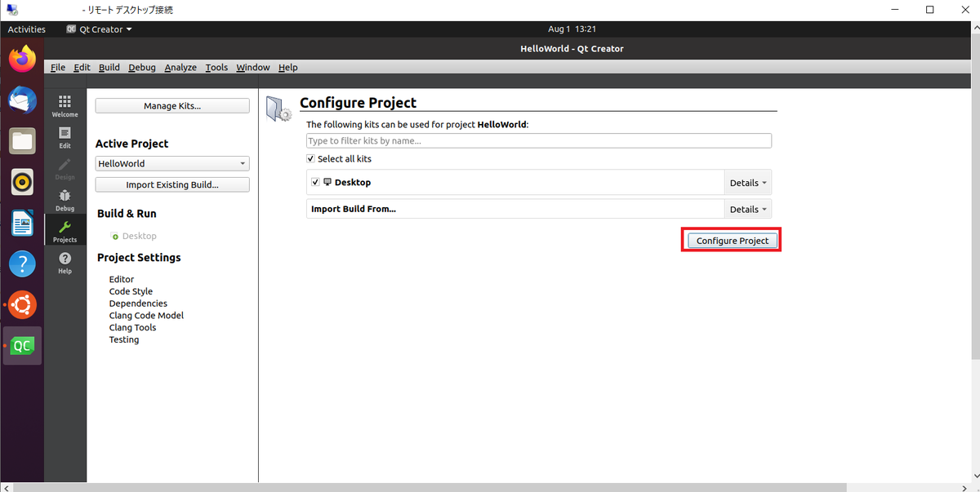Open LibreOffice Writer in dock

point(23,223)
